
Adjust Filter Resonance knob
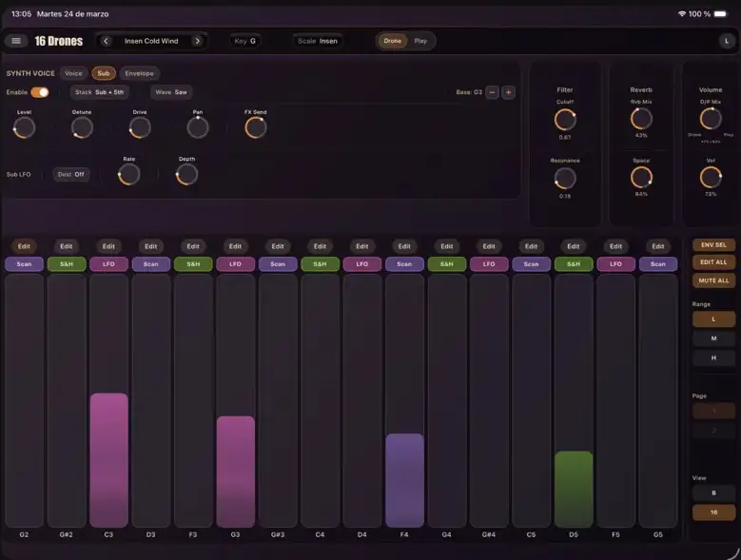565,179
